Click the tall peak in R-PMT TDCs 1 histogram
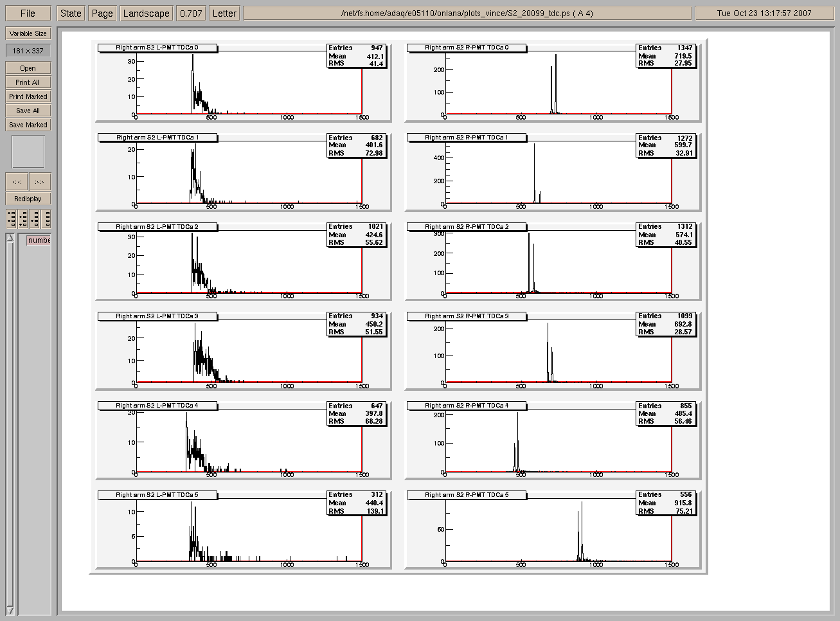 pyautogui.click(x=534, y=174)
